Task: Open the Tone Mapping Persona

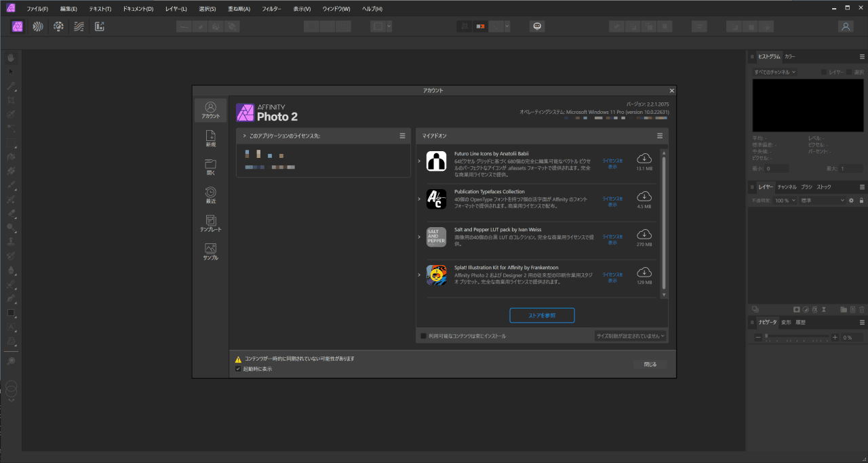Action: (x=79, y=26)
